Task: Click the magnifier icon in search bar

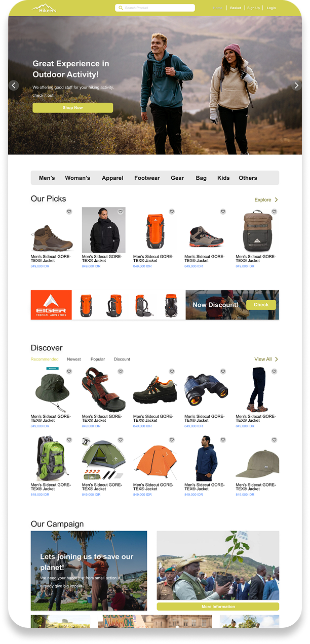Action: (x=121, y=8)
